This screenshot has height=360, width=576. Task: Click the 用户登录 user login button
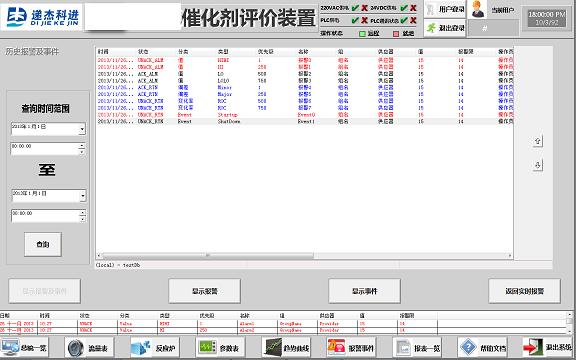[x=445, y=9]
